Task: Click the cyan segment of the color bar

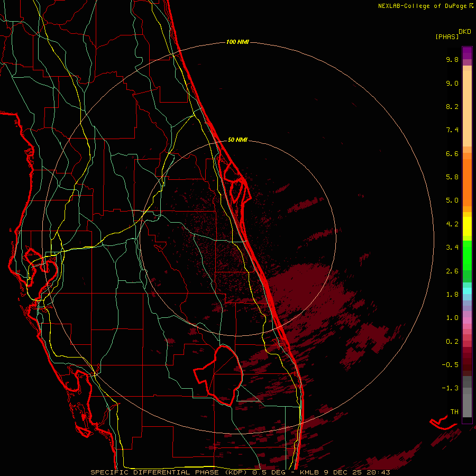Action: coord(467,291)
